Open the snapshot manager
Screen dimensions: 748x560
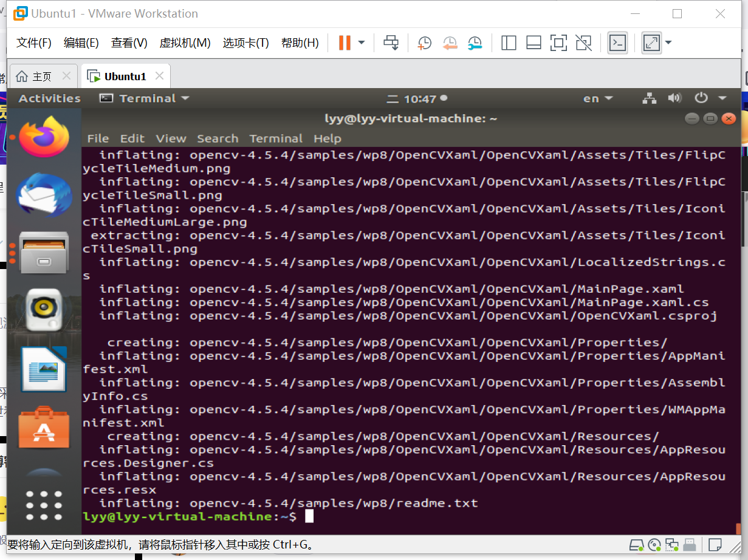(475, 43)
